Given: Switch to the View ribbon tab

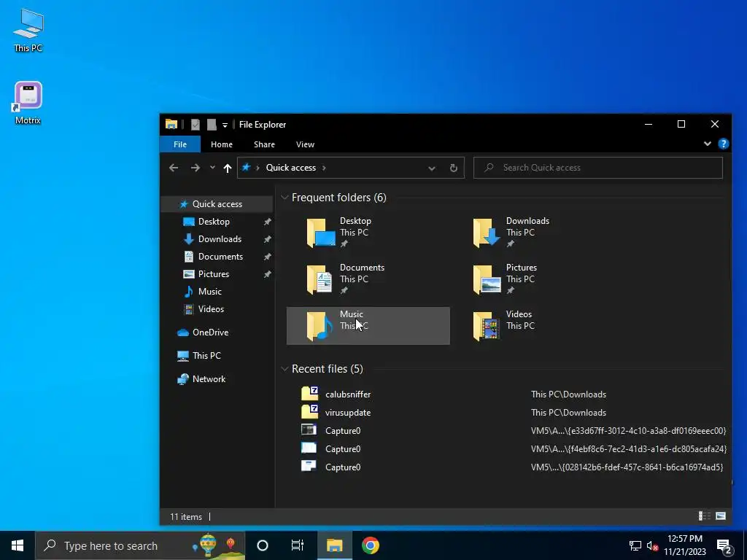Looking at the screenshot, I should click(305, 144).
